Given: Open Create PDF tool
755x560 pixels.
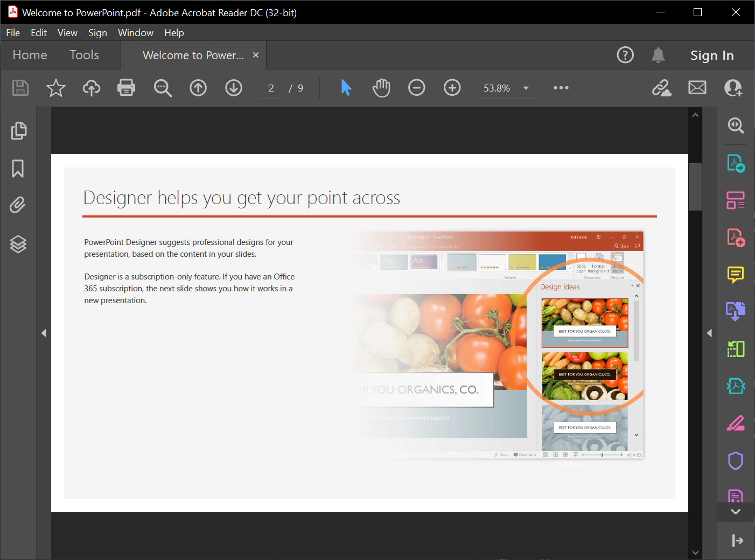Looking at the screenshot, I should point(736,237).
